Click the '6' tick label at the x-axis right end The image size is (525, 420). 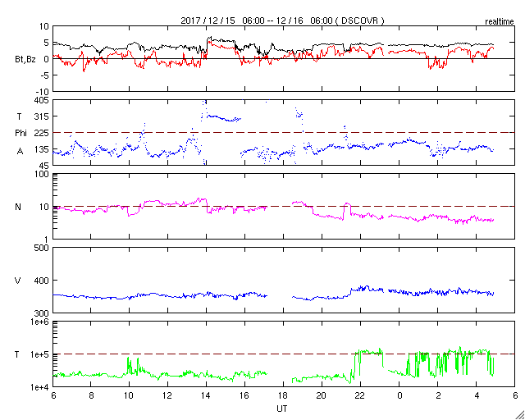[514, 396]
